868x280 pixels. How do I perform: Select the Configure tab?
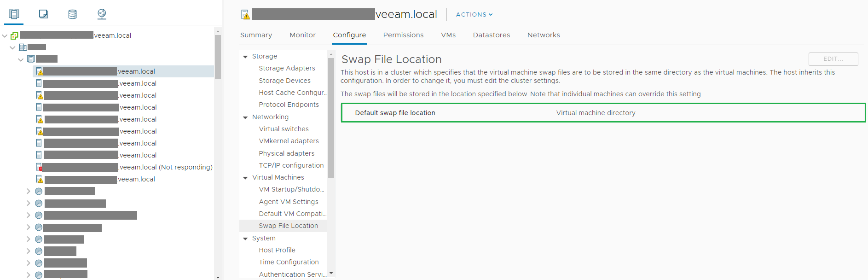pos(349,35)
